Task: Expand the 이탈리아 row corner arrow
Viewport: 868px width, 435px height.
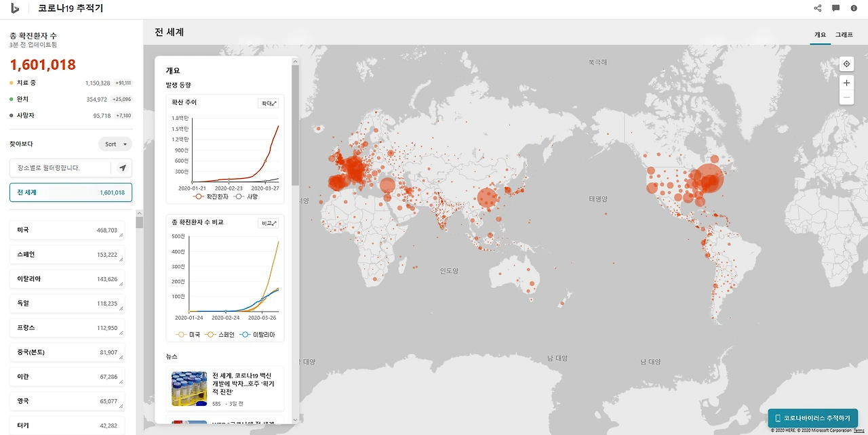Action: 122,285
